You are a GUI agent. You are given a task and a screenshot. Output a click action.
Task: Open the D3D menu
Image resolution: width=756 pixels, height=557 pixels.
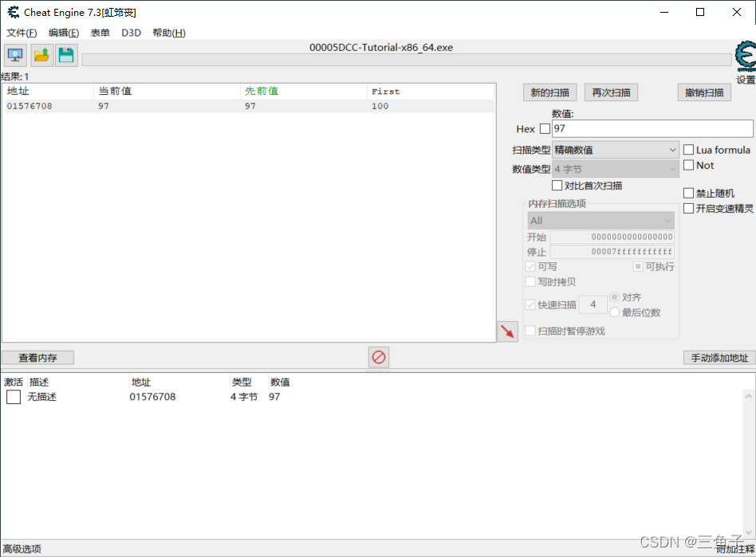coord(131,33)
